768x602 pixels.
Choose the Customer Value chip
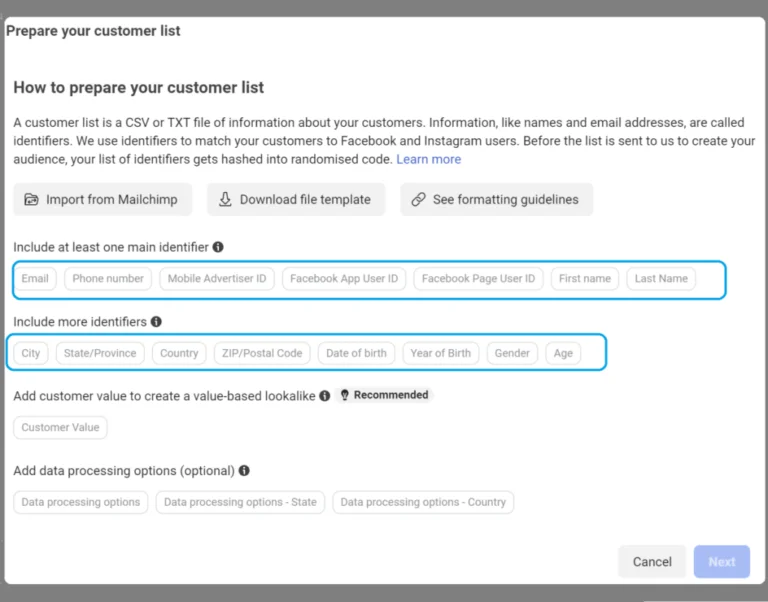tap(60, 428)
